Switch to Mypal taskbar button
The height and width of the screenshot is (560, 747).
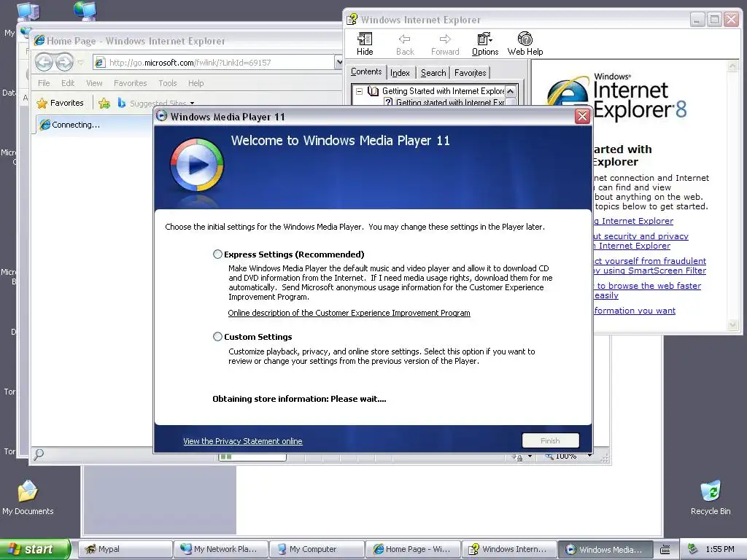pos(125,549)
